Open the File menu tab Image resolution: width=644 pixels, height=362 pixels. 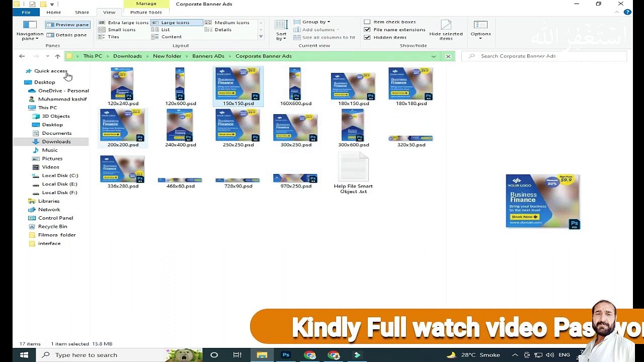click(26, 12)
